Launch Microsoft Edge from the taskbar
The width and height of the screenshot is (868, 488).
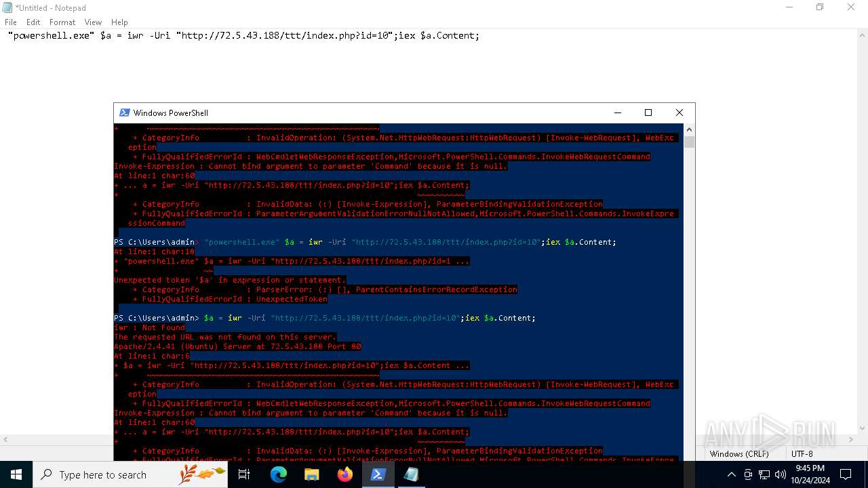pyautogui.click(x=279, y=474)
